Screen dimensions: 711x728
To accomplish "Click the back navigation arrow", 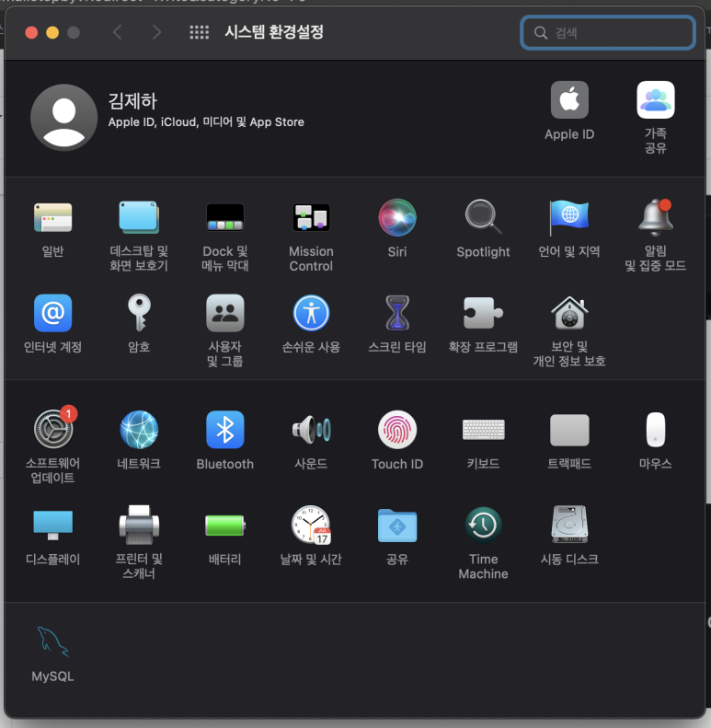I will click(x=118, y=32).
